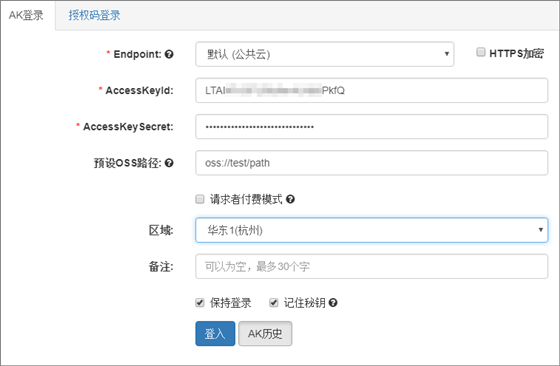
Task: Click the 备注 remark input field
Action: coord(371,266)
